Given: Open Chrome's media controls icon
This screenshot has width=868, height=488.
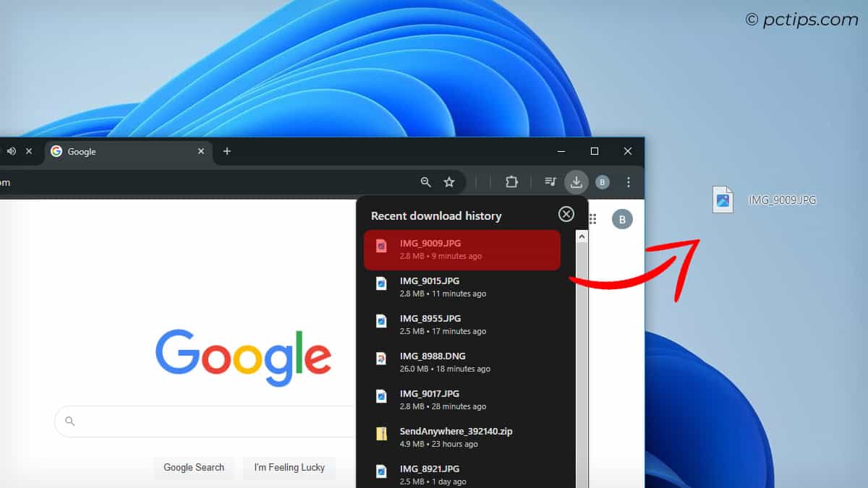Looking at the screenshot, I should (x=550, y=182).
